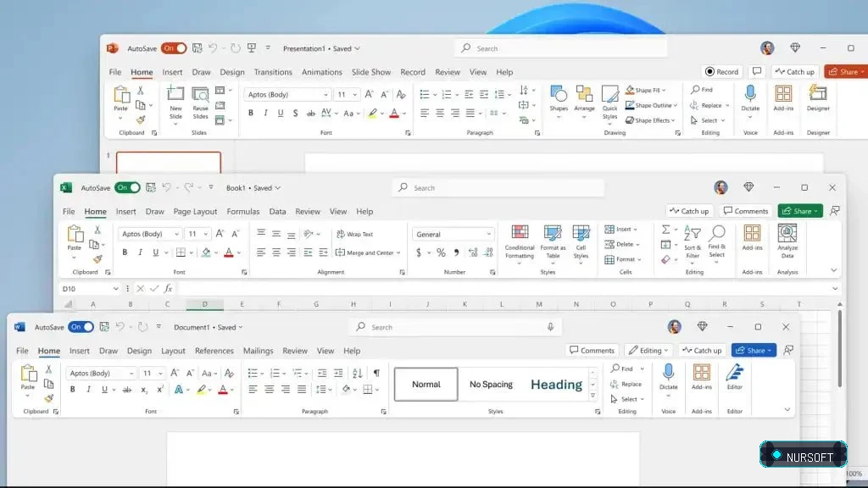
Task: Clear all formatting in Word
Action: (x=229, y=373)
